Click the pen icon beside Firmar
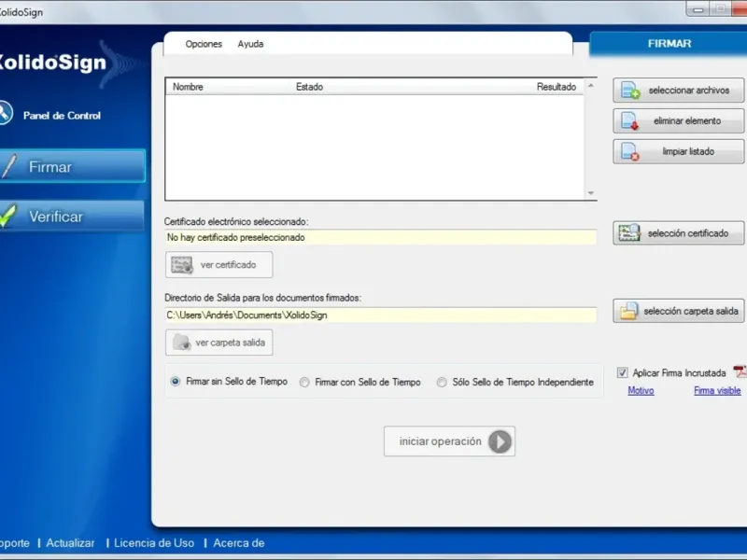747x560 pixels. [9, 166]
